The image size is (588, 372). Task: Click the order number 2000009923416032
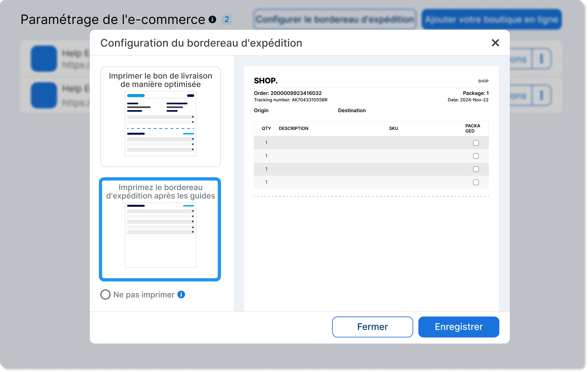[x=296, y=93]
